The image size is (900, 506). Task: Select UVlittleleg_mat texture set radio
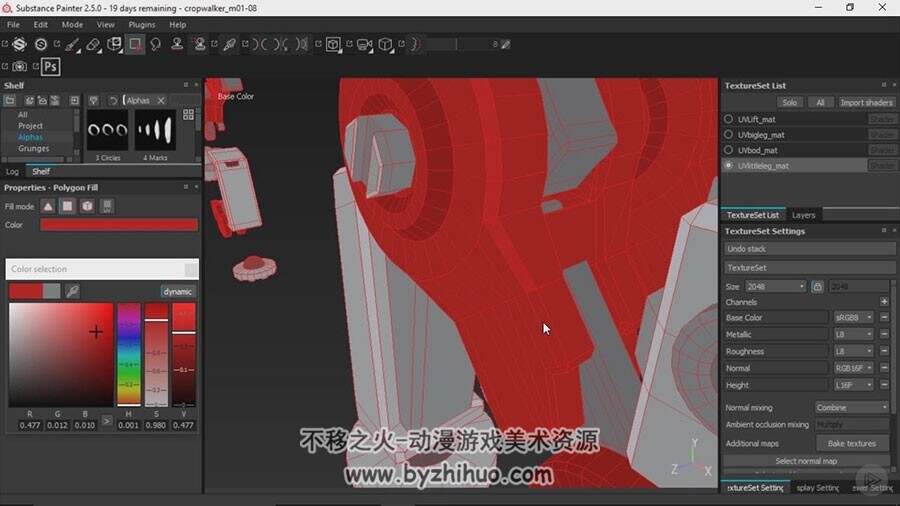click(728, 165)
